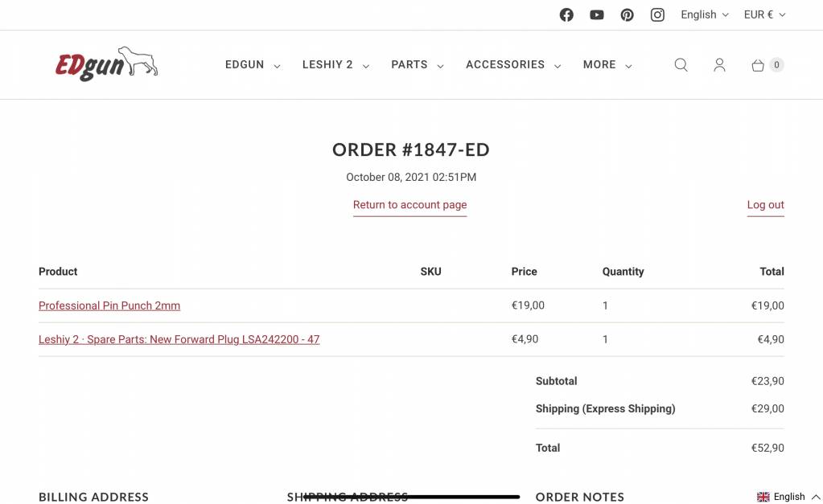The image size is (823, 504).
Task: Open the shopping cart basket icon
Action: click(x=757, y=65)
